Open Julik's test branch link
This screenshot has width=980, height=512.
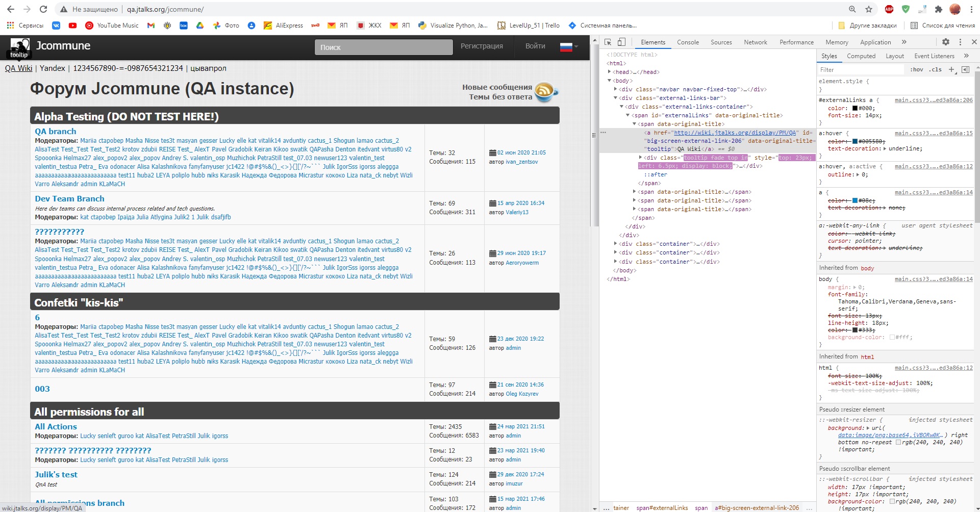point(56,475)
